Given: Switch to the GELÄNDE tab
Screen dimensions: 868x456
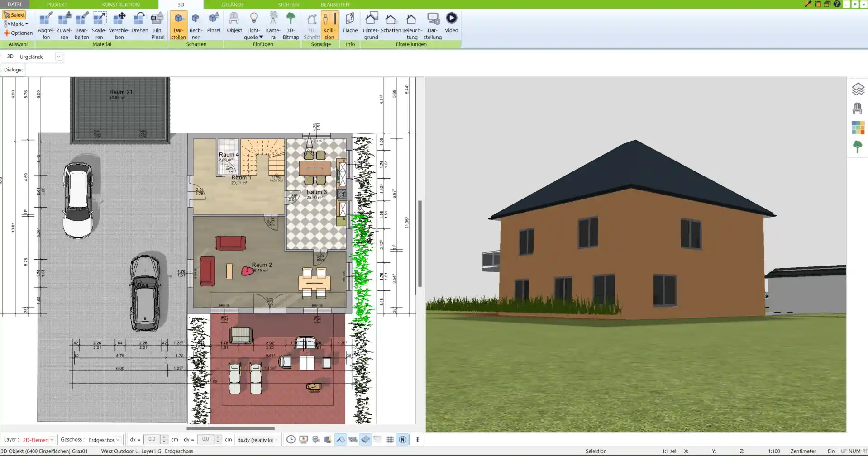Looking at the screenshot, I should [233, 5].
